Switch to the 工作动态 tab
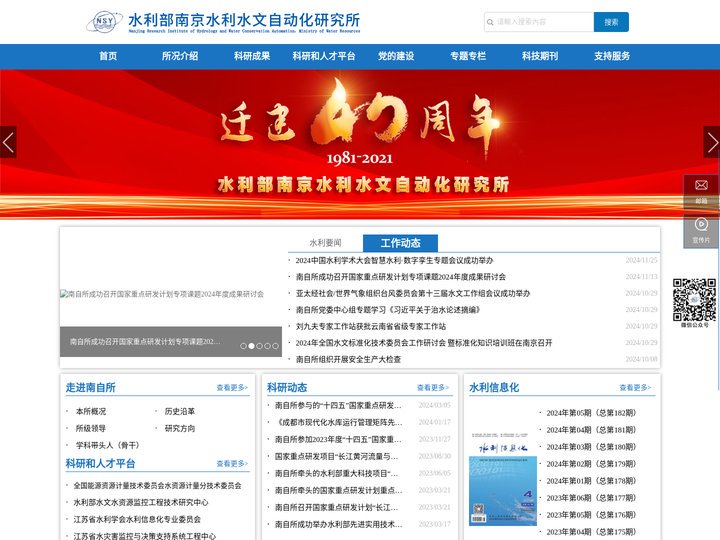The width and height of the screenshot is (720, 540). pos(400,243)
